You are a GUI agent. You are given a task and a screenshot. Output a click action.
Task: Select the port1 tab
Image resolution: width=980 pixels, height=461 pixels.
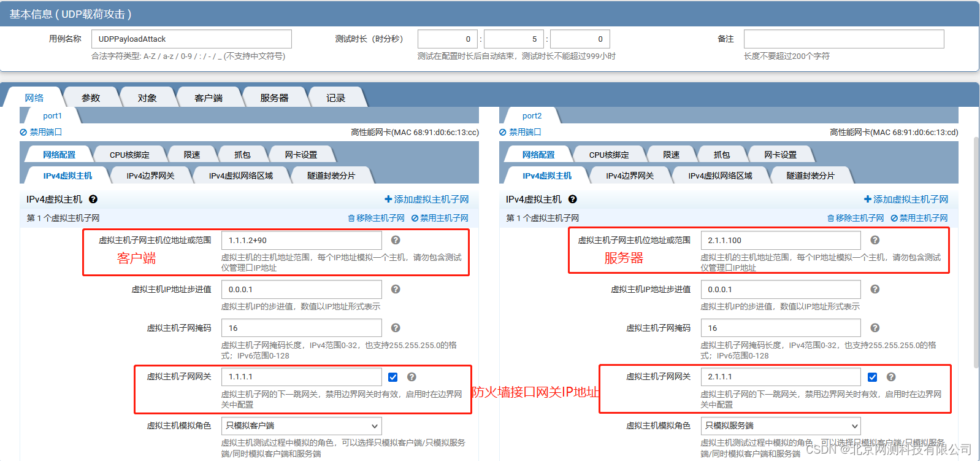tap(52, 115)
